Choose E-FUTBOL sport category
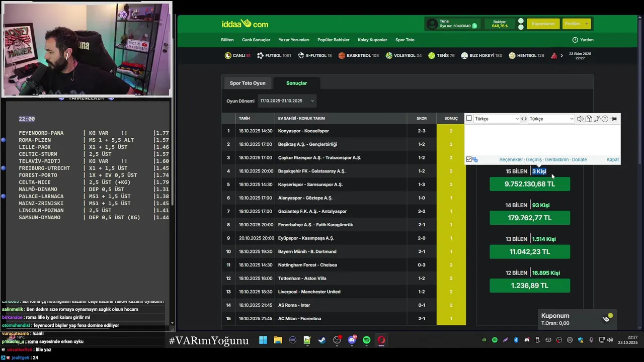Viewport: 644px width, 362px height. 314,55
